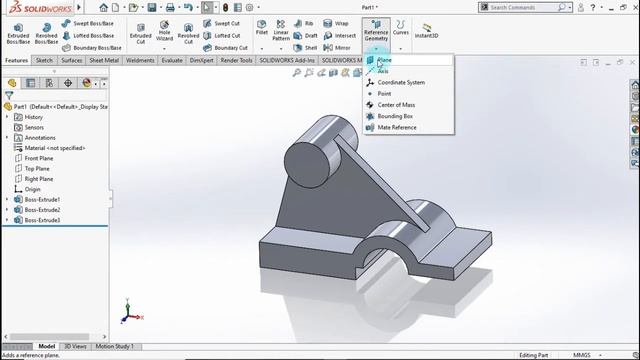Open the FeatureManager design tree tab
Image resolution: width=640 pixels, height=360 pixels.
pos(12,83)
